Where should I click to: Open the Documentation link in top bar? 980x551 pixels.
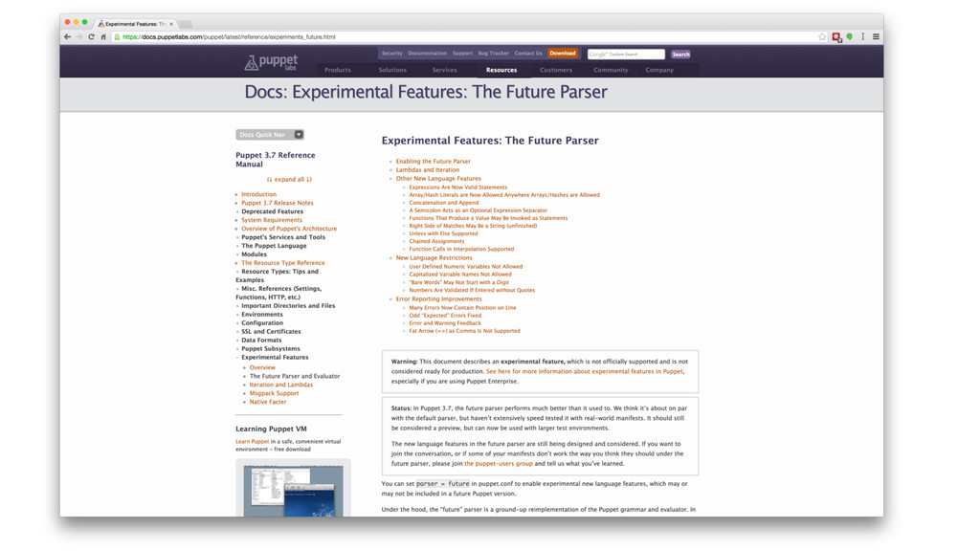tap(428, 54)
